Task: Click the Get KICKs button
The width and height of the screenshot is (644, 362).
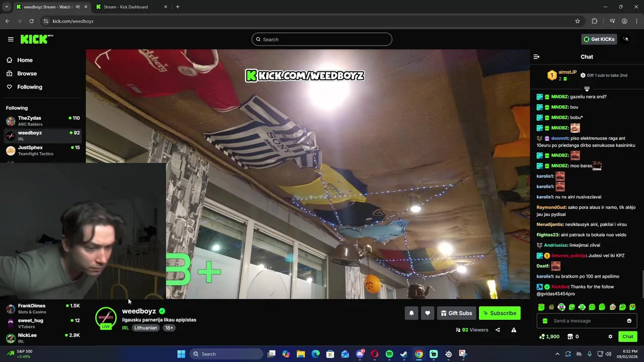Action: point(599,39)
